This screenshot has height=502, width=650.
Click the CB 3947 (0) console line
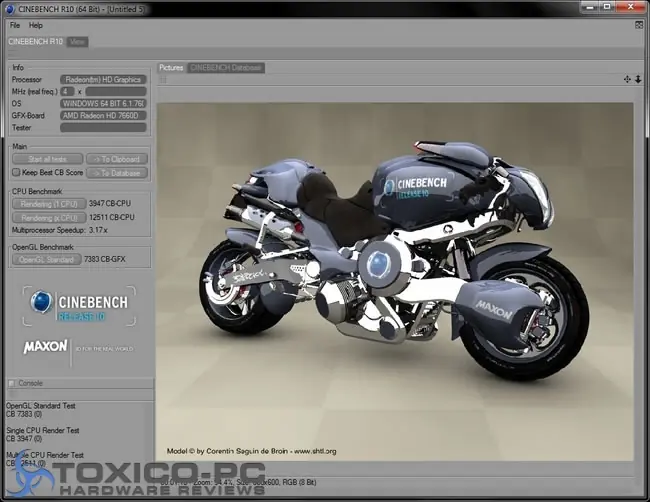[24, 439]
